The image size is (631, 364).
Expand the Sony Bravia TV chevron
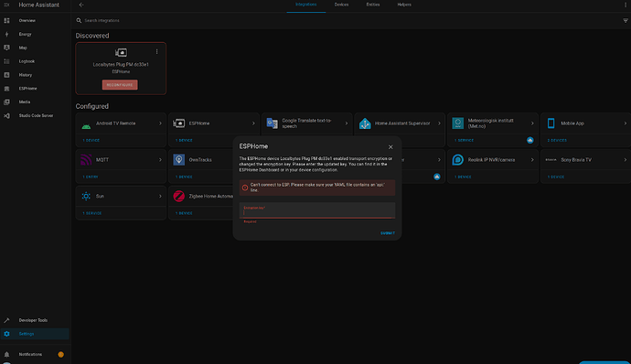tap(625, 160)
